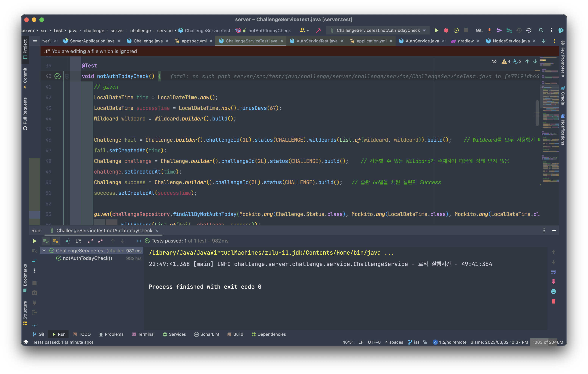Viewport: 588px width, 374px height.
Task: Run with Coverage icon in toolbar
Action: pos(456,30)
